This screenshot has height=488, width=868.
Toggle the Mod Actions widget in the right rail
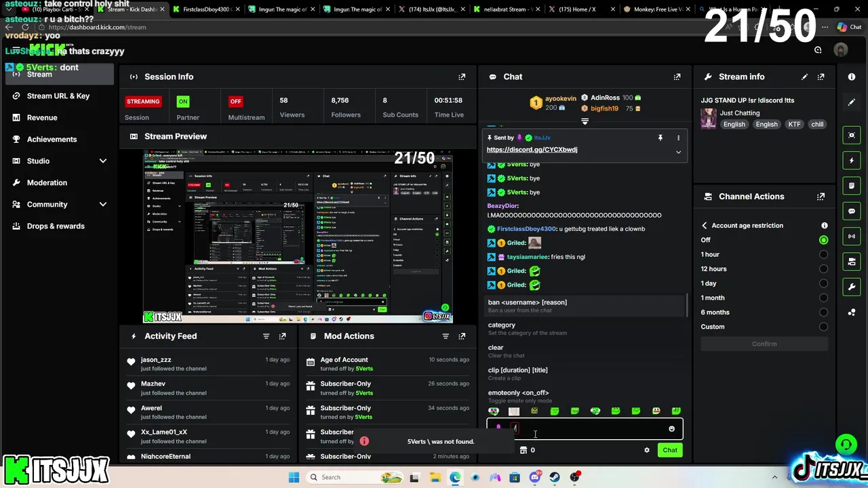coord(852,186)
